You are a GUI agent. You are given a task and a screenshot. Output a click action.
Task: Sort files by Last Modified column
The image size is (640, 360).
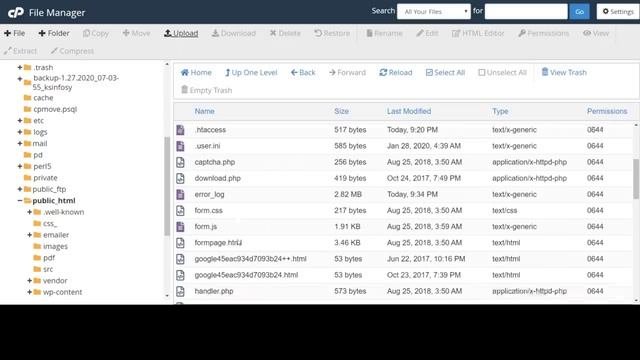tap(409, 111)
